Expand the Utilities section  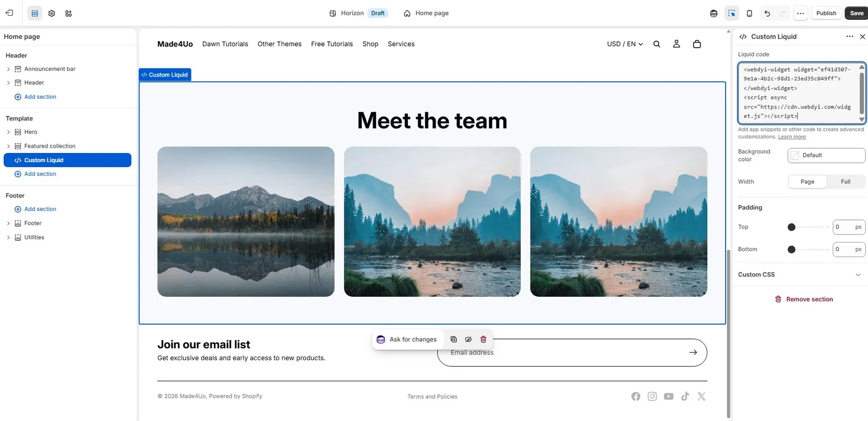(x=8, y=237)
